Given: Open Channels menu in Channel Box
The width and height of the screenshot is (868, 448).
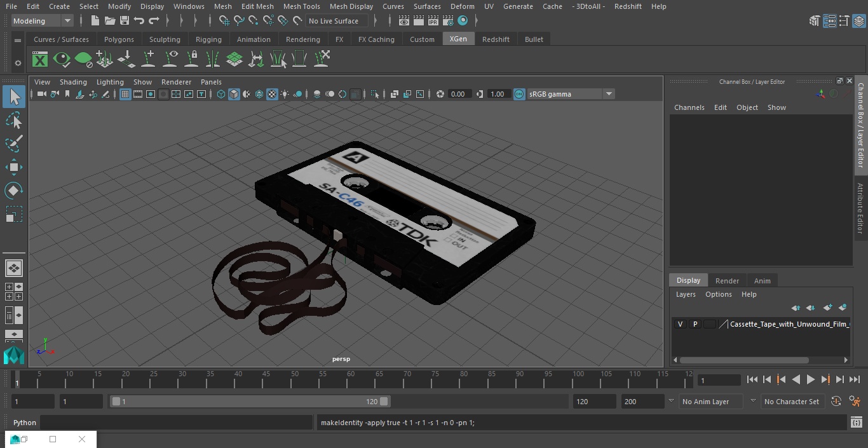Looking at the screenshot, I should (x=689, y=107).
